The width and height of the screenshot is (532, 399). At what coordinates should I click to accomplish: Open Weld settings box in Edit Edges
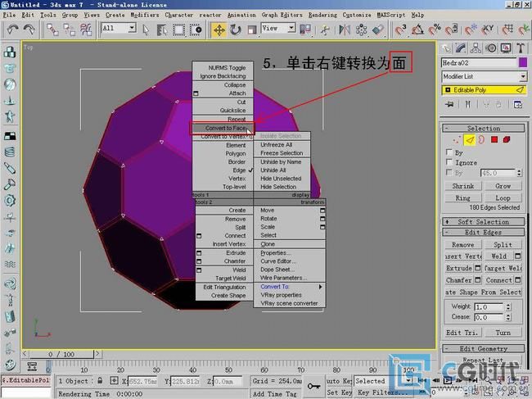pyautogui.click(x=518, y=256)
